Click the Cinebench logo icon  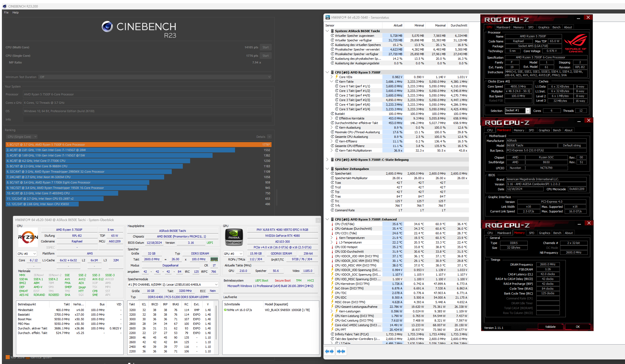point(107,26)
